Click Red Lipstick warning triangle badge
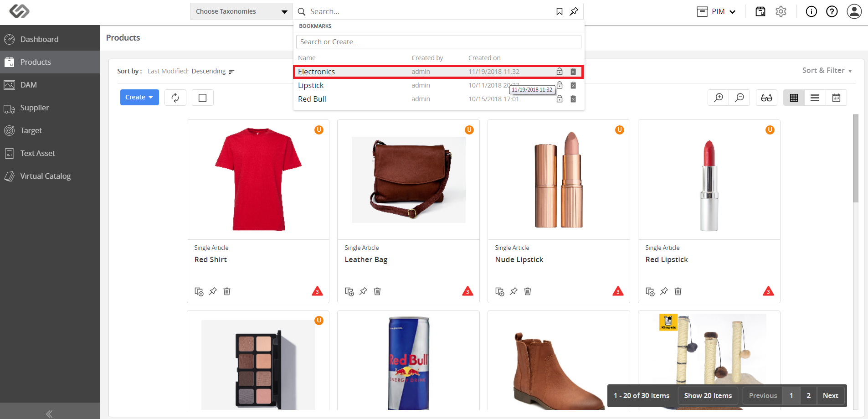 (x=768, y=291)
